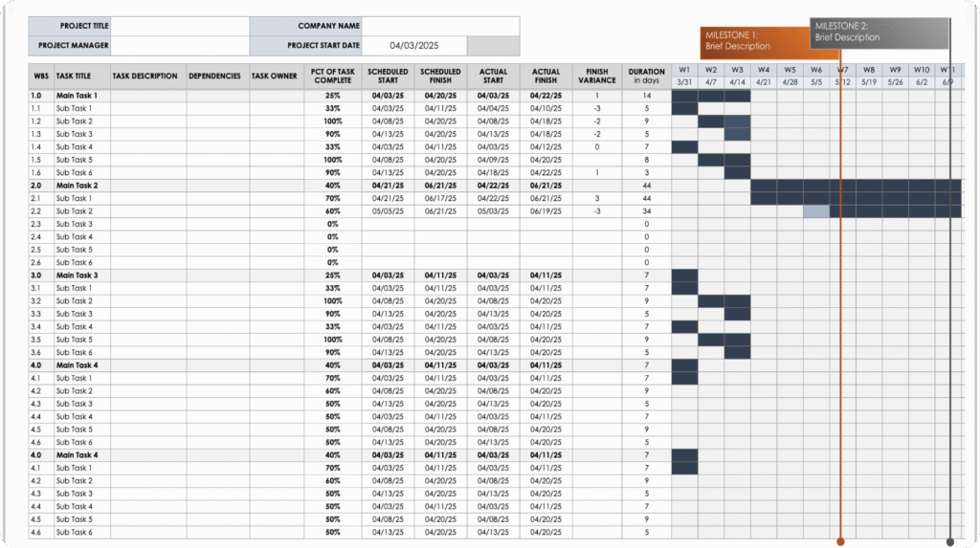Click the Project Title input cell
Screen dimensions: 980x548
pos(180,26)
